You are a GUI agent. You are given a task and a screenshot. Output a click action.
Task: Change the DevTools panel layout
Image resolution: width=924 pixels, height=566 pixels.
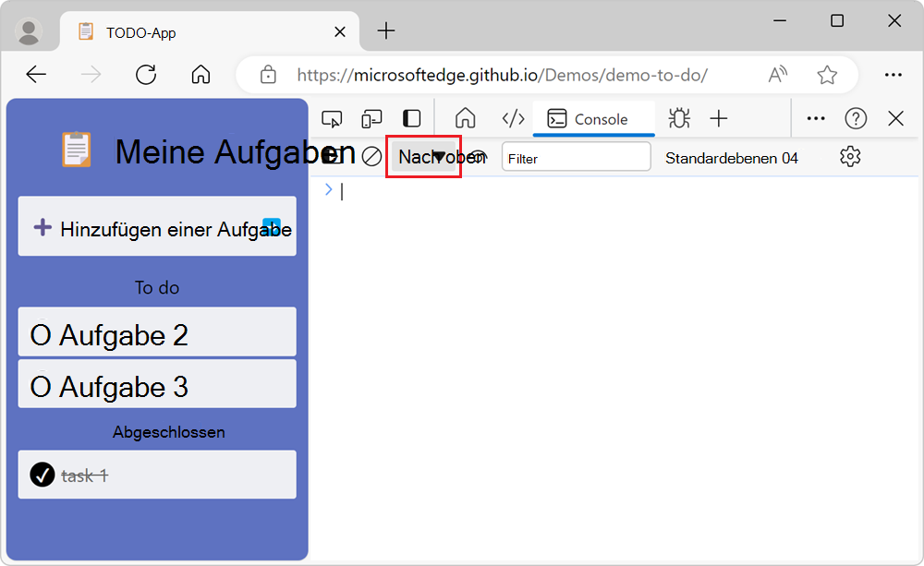click(x=411, y=118)
